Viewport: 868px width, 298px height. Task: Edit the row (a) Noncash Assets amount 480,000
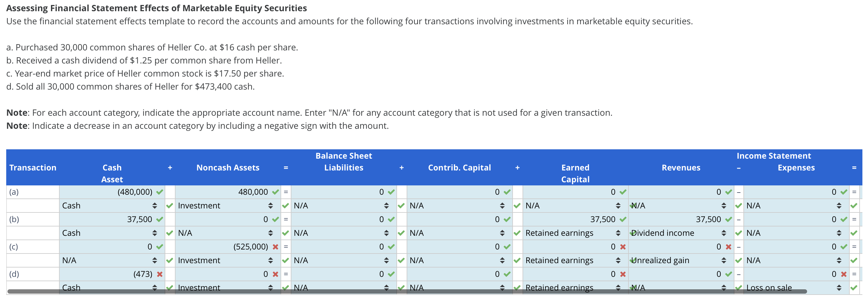pos(228,192)
